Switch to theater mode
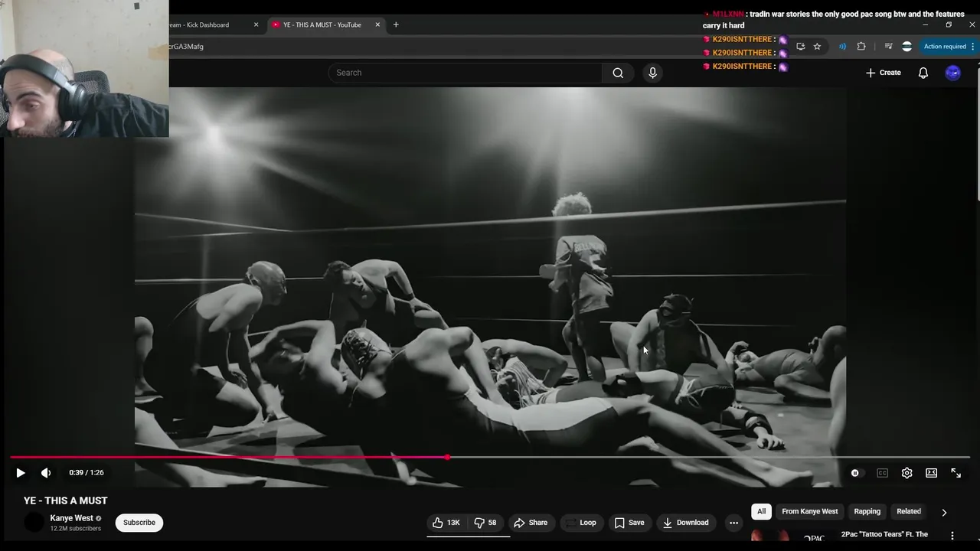 point(931,473)
